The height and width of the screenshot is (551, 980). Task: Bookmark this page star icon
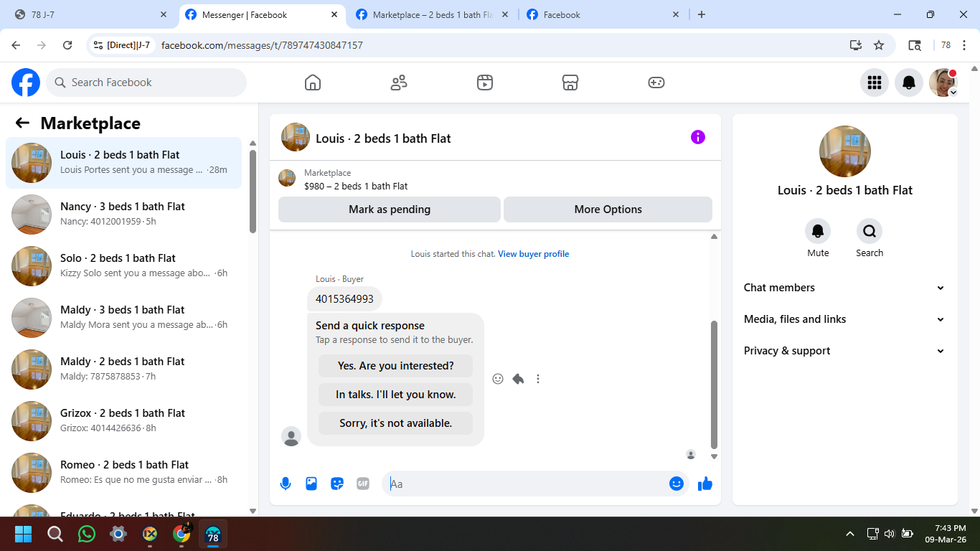coord(879,45)
